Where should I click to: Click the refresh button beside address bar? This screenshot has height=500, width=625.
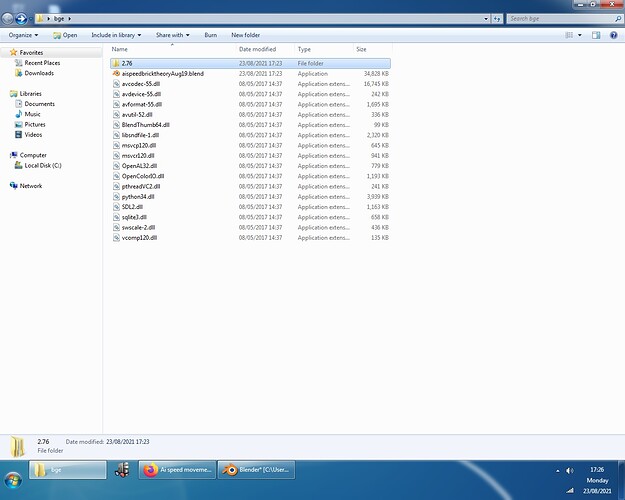[497, 18]
